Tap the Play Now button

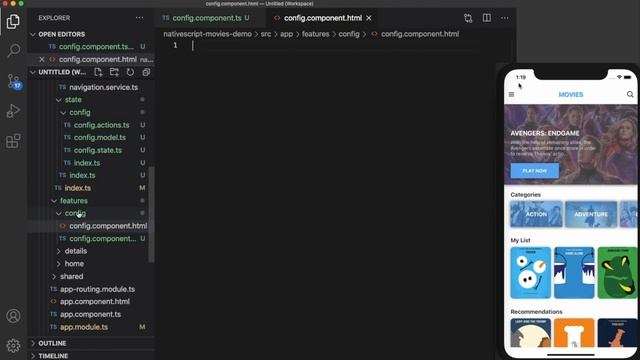click(x=535, y=171)
